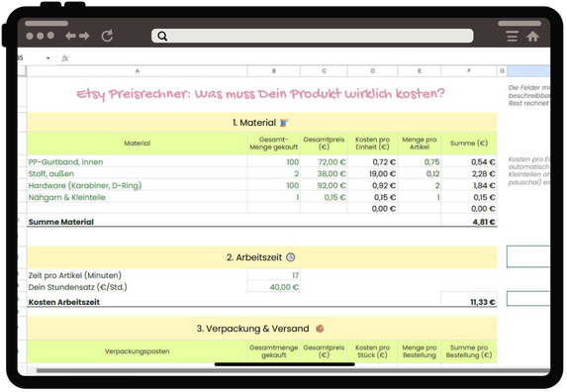Click the browser forward arrow
The image size is (567, 392).
(x=85, y=36)
